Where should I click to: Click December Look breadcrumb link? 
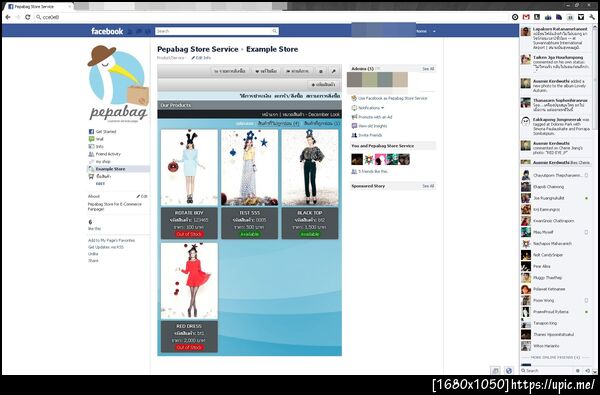click(324, 114)
